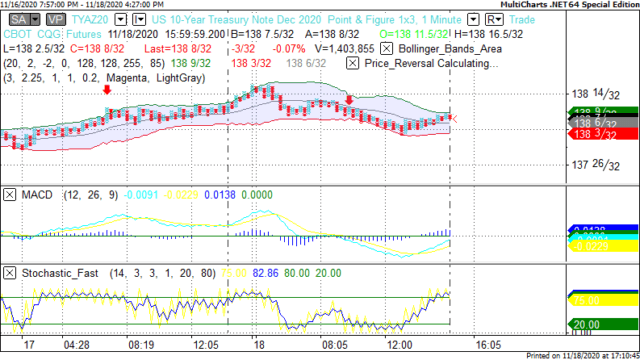Click the 08:05 time axis label

335,345
